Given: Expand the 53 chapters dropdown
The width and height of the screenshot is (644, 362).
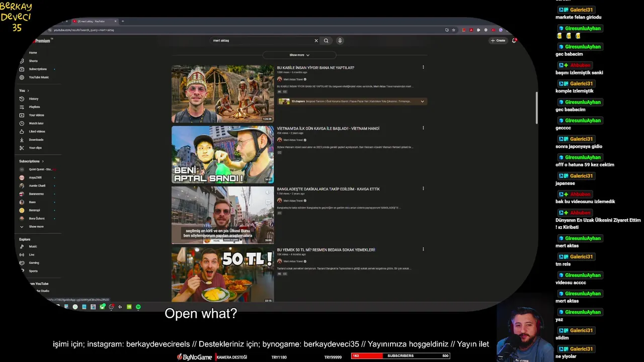Looking at the screenshot, I should click(x=422, y=101).
